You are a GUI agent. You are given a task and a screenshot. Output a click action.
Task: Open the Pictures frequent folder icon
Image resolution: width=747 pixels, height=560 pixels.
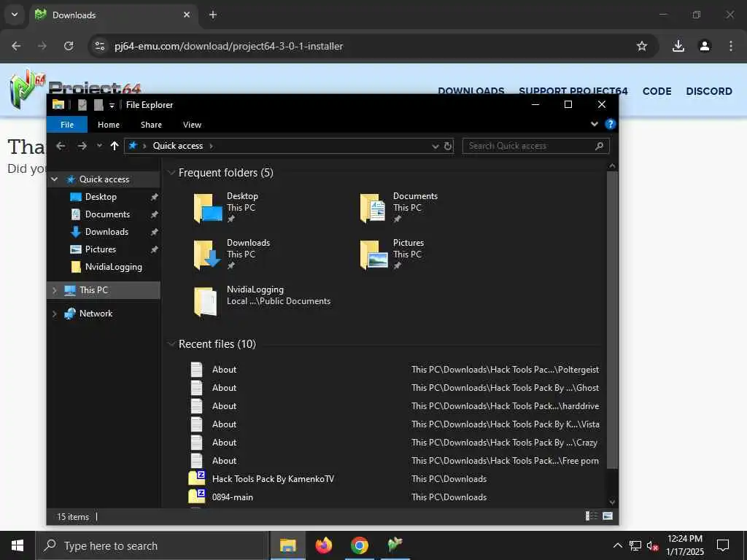(x=374, y=254)
